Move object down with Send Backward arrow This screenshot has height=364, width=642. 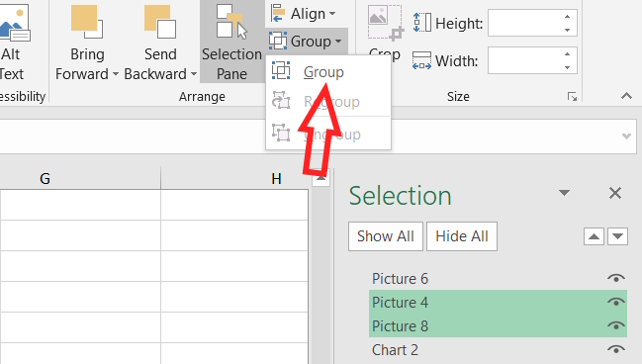(x=618, y=236)
